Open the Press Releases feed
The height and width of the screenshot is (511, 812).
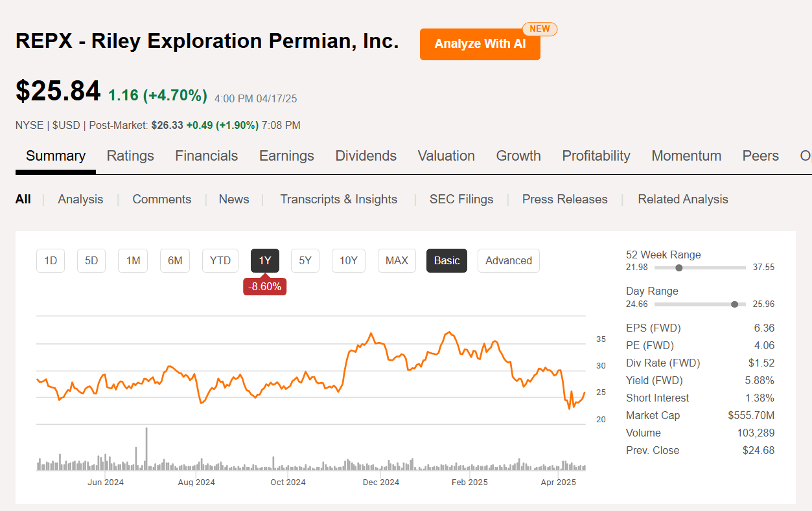pos(564,199)
